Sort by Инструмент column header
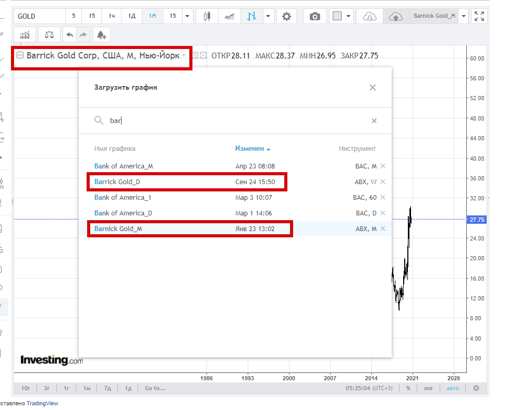This screenshot has height=410, width=532. coord(357,148)
